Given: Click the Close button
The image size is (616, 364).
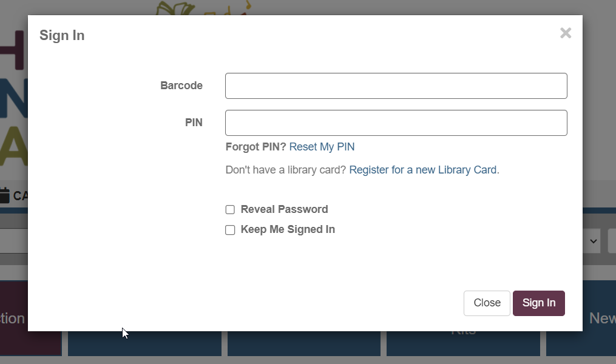Looking at the screenshot, I should click(x=487, y=303).
